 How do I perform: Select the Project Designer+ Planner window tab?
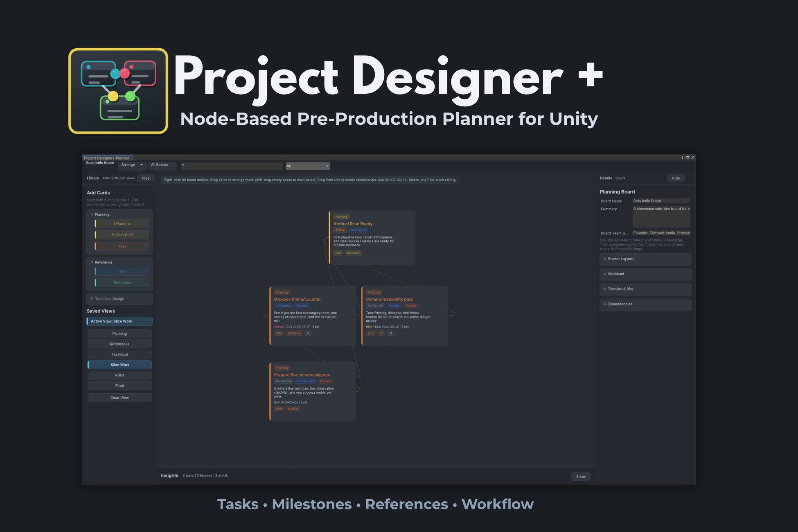coord(108,158)
